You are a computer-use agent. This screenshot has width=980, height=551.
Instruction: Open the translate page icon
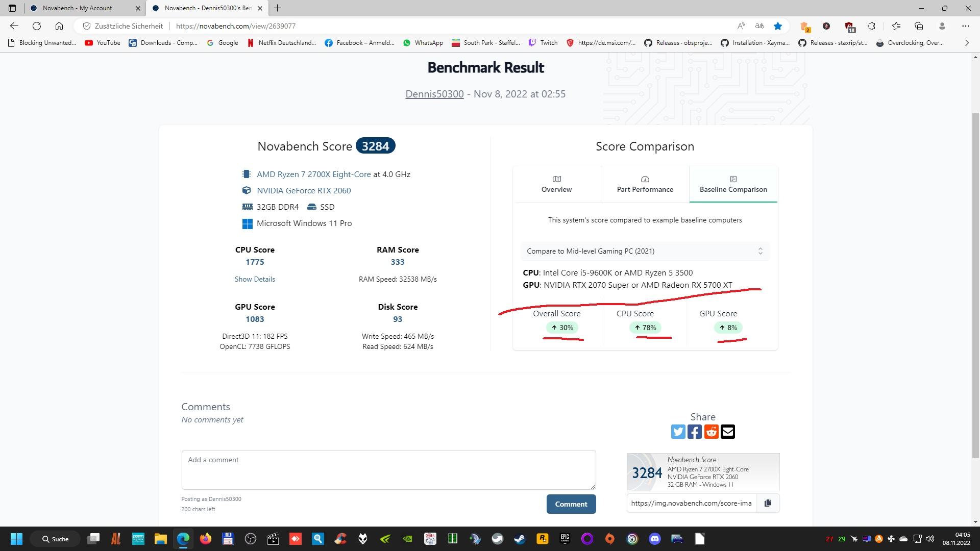[759, 26]
